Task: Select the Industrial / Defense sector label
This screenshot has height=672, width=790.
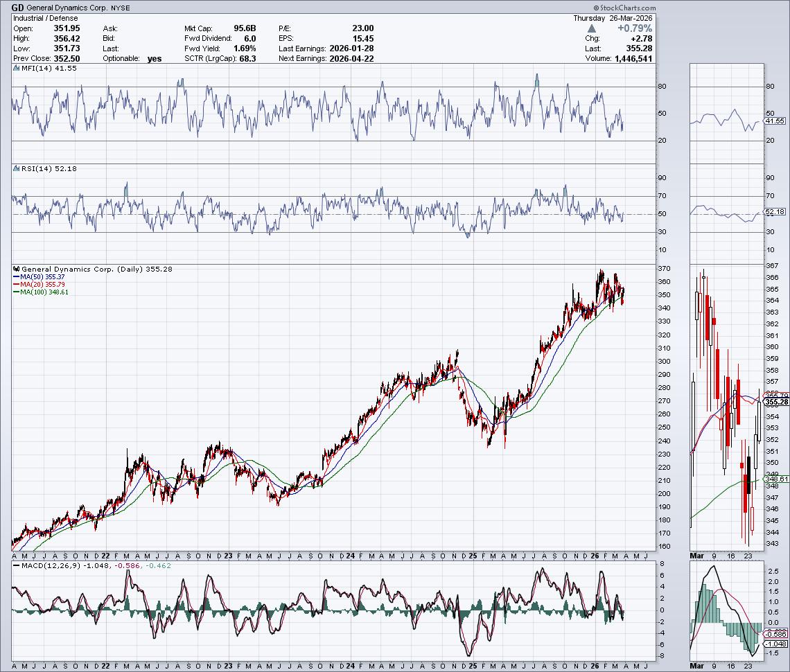Action: [x=45, y=18]
